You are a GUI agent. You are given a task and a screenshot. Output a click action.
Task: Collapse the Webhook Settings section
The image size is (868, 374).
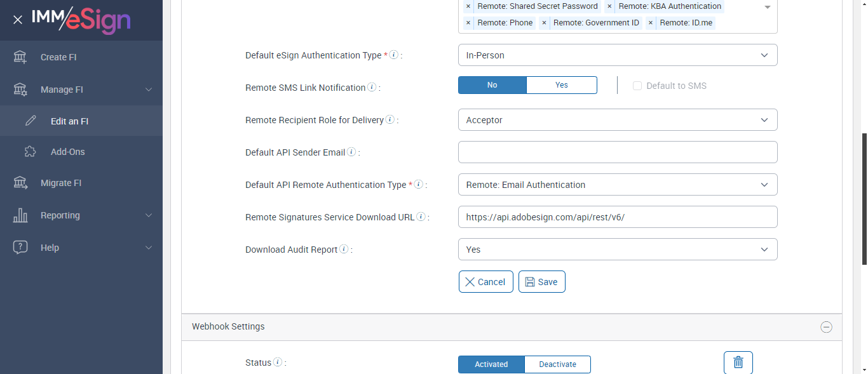pyautogui.click(x=826, y=327)
